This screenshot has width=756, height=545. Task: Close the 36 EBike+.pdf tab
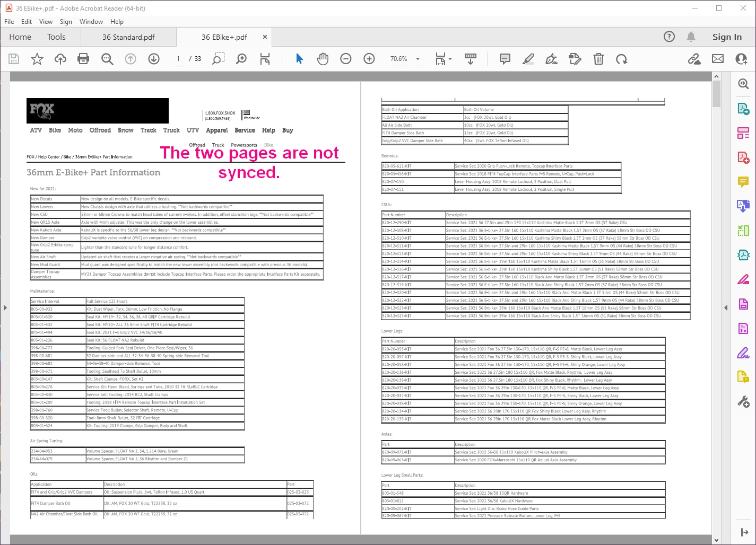pyautogui.click(x=266, y=37)
